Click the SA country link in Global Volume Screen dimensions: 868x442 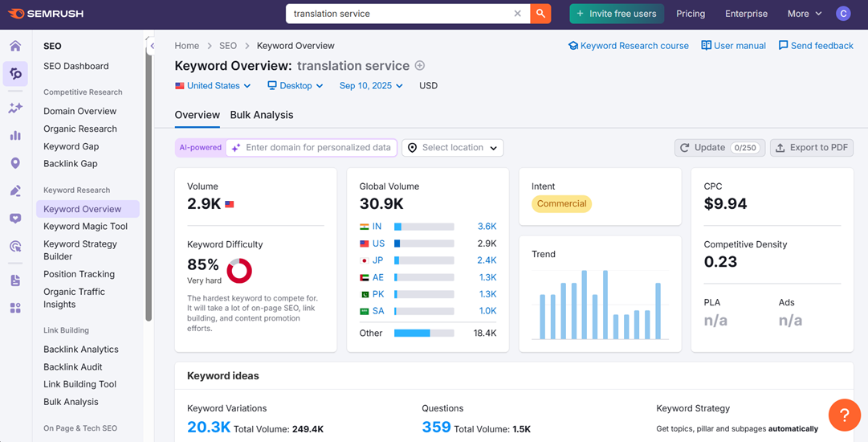(x=378, y=311)
